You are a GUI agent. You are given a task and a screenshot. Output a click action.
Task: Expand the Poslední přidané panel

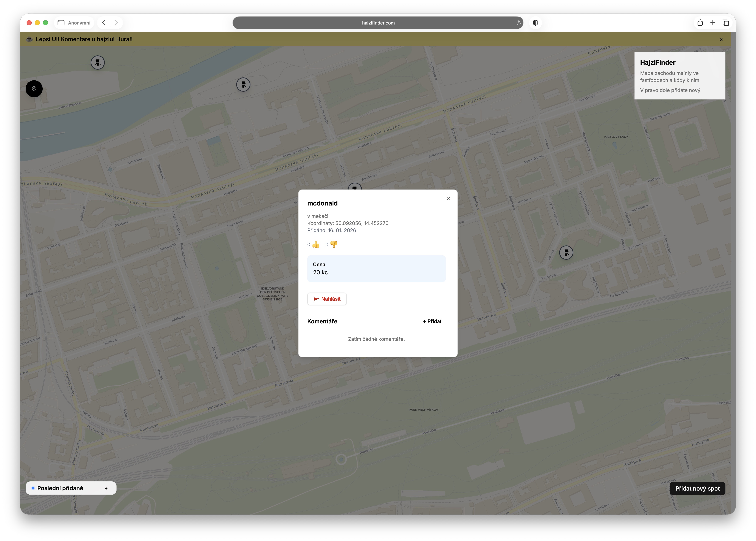106,488
